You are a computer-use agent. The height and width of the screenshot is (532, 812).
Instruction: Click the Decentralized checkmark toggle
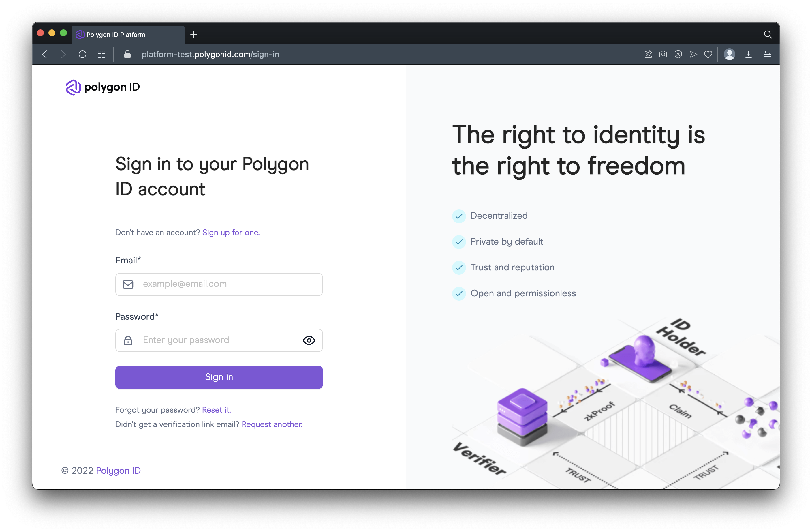point(459,216)
